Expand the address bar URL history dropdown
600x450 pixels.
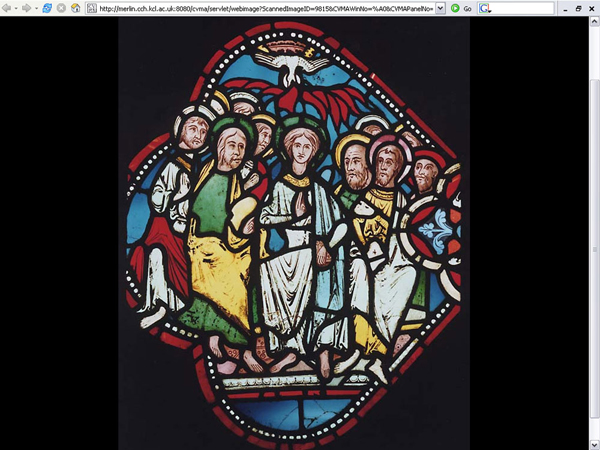click(440, 8)
